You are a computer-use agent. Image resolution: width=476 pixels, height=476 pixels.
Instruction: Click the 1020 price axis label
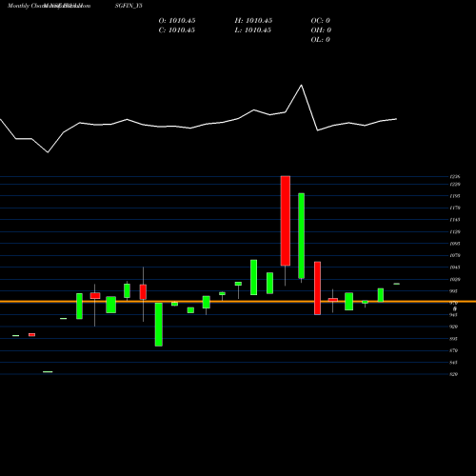(455, 280)
